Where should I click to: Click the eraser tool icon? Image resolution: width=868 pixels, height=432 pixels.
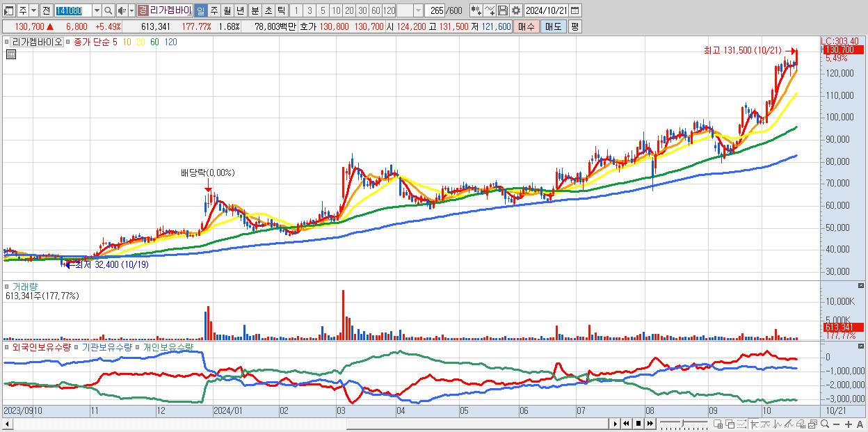click(x=801, y=424)
